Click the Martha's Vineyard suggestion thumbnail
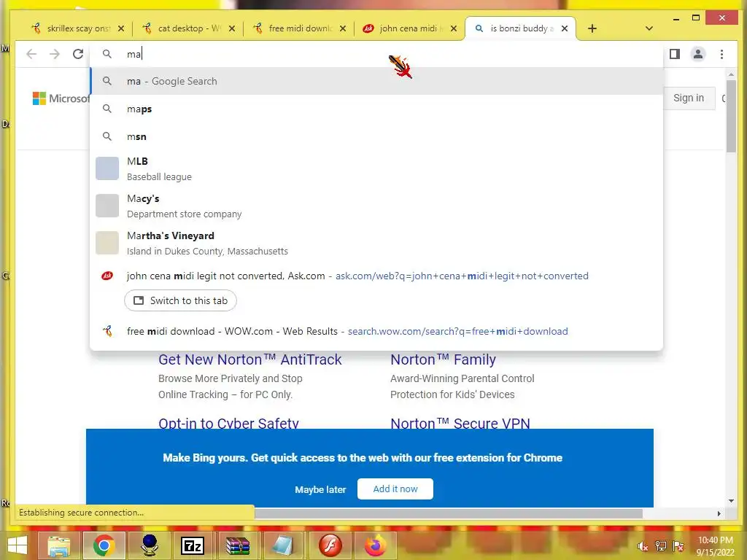Image resolution: width=747 pixels, height=560 pixels. tap(107, 243)
